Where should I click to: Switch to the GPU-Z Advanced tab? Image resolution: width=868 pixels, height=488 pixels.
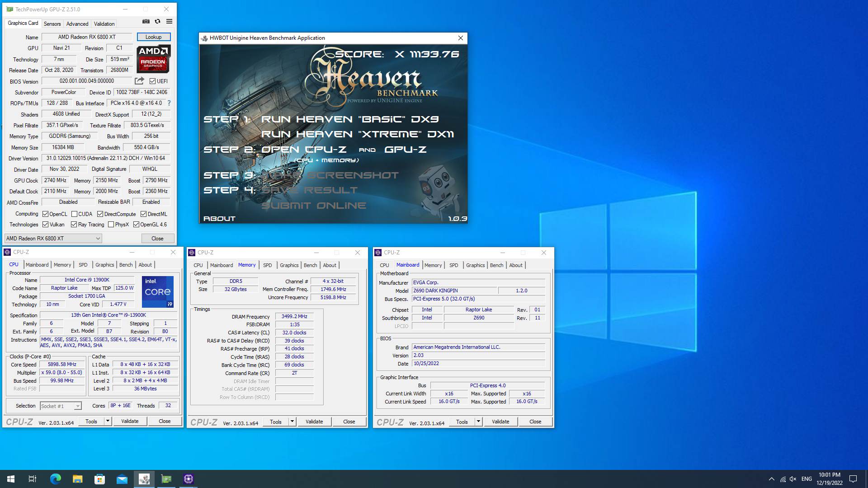[77, 24]
